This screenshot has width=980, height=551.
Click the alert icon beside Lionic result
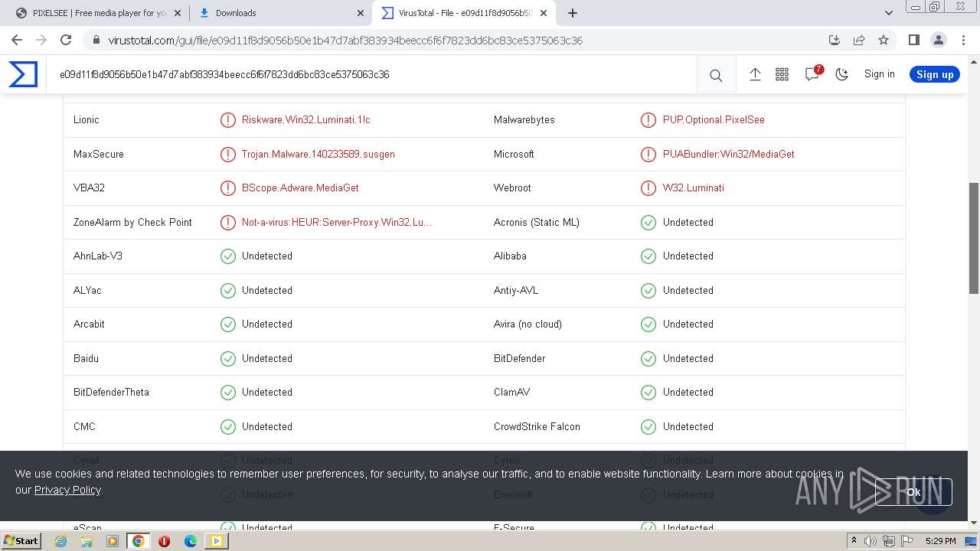(x=228, y=119)
